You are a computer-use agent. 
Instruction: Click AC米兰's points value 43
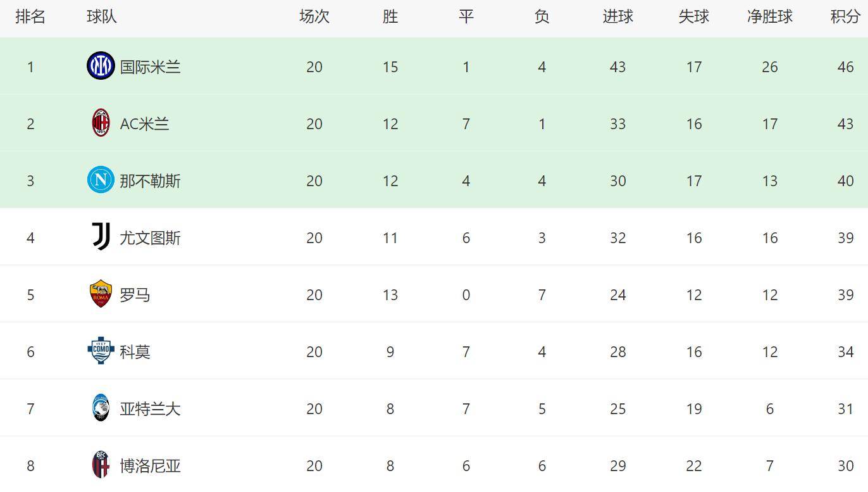pyautogui.click(x=845, y=124)
